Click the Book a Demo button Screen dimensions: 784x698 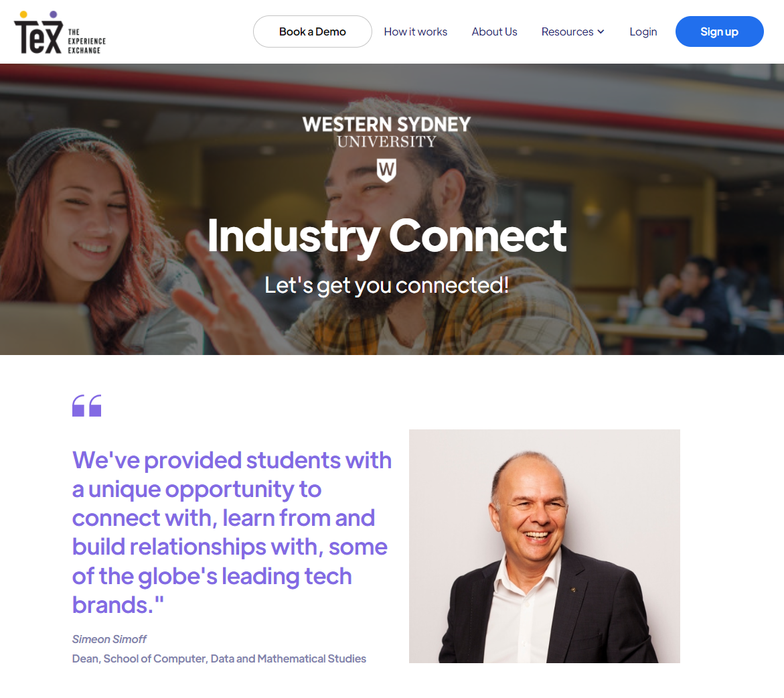pos(313,31)
